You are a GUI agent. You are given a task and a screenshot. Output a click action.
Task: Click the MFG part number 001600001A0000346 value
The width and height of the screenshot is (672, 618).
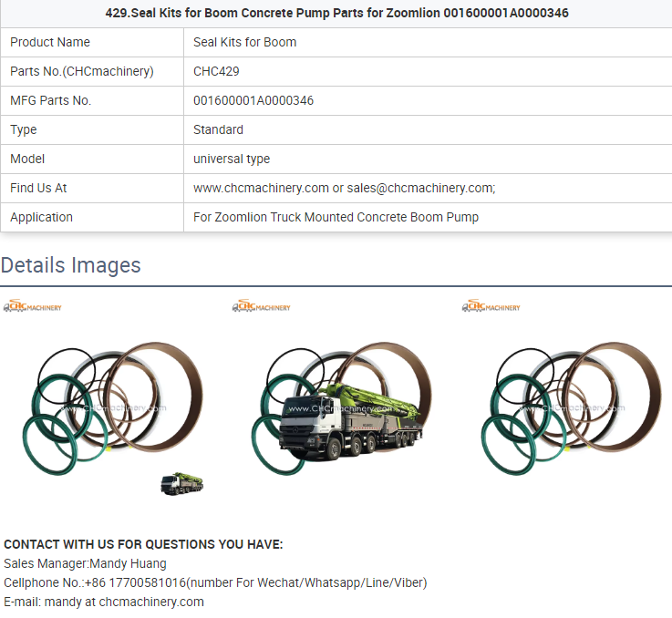coord(253,100)
